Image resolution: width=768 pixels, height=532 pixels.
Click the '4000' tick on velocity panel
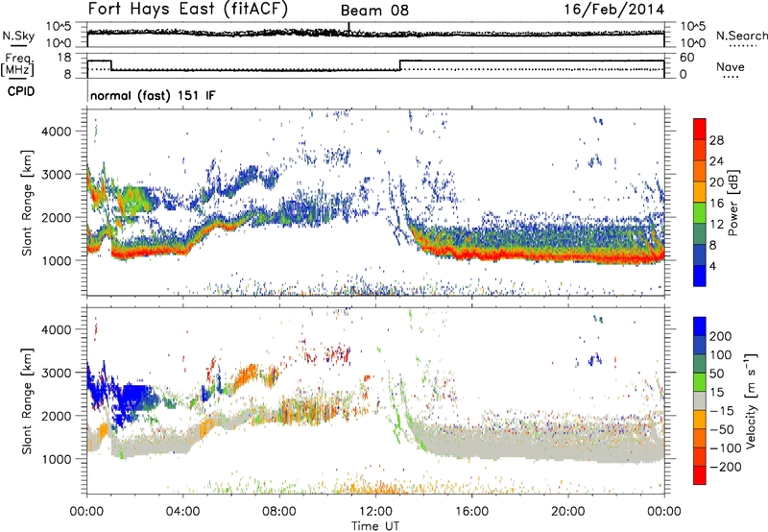tap(57, 329)
